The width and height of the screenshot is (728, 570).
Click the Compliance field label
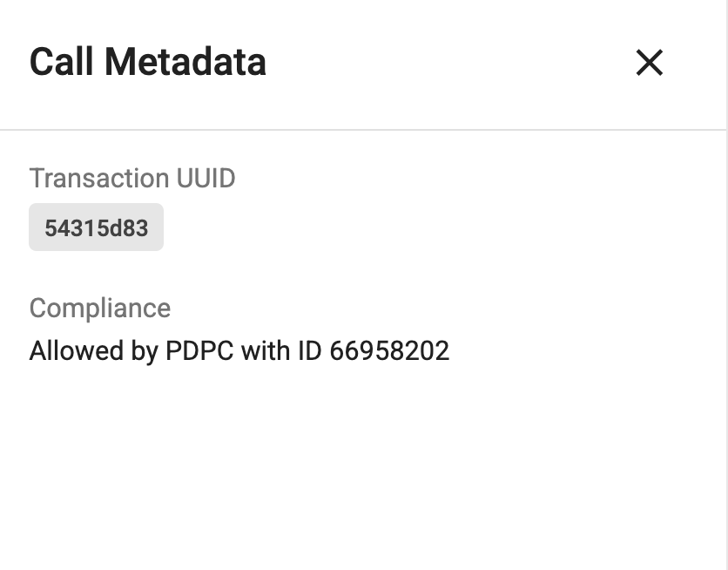point(99,308)
